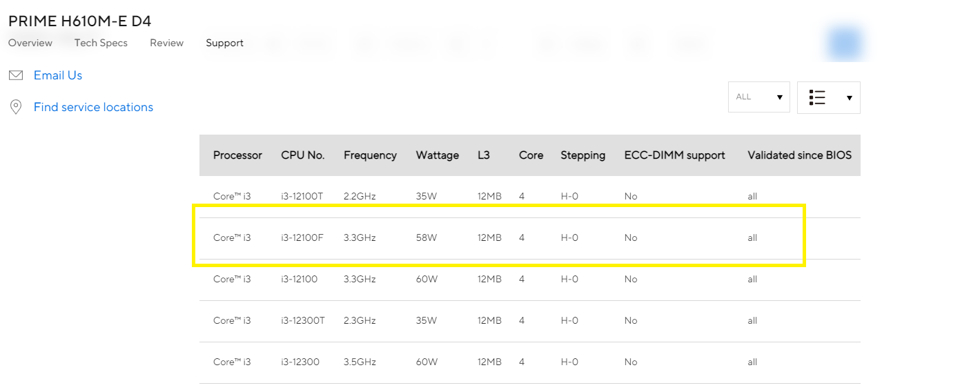Click the 2.3GHz frequency value
The image size is (980, 390).
(x=360, y=320)
